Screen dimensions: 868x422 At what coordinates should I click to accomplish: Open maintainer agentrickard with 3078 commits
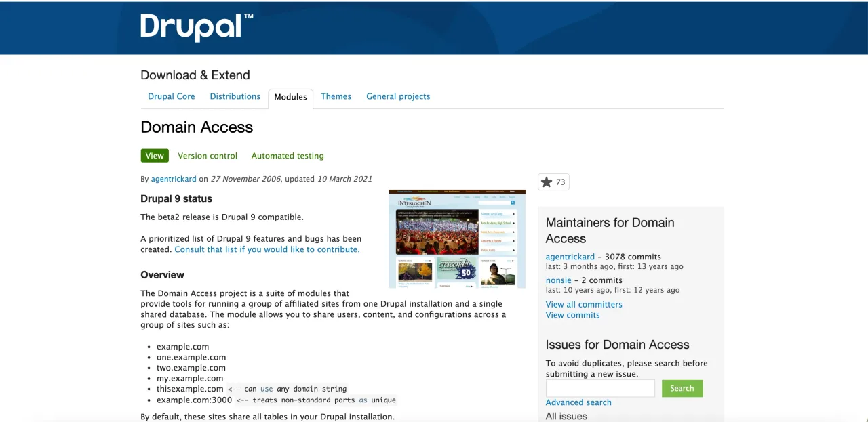coord(570,257)
